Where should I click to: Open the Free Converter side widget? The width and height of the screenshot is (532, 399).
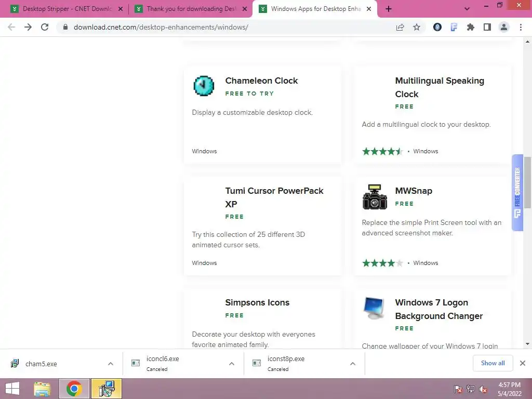[x=517, y=193]
